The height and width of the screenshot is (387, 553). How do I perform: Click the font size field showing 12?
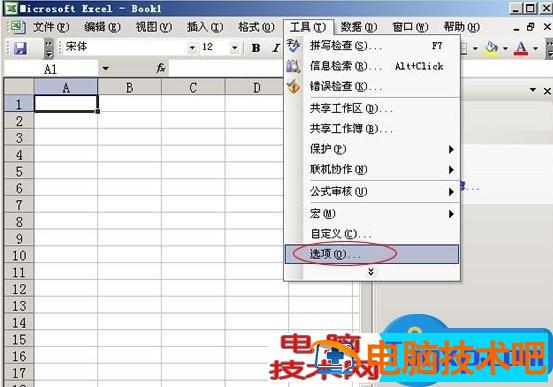click(214, 47)
